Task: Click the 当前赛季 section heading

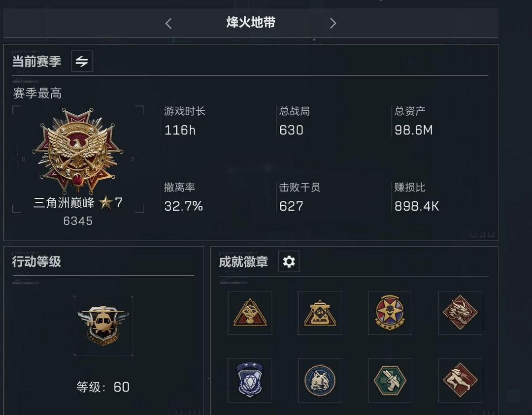Action: pyautogui.click(x=36, y=62)
